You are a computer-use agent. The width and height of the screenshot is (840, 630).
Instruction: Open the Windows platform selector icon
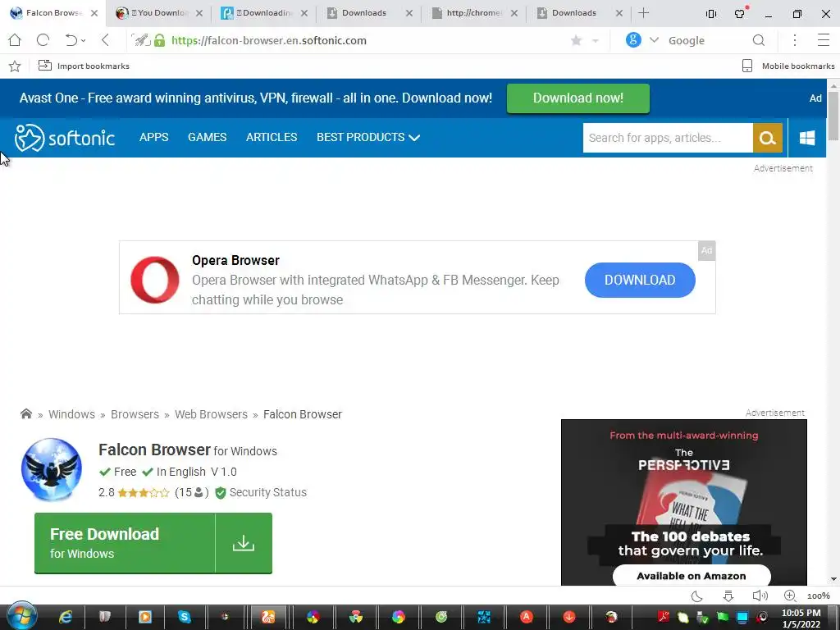pyautogui.click(x=807, y=138)
